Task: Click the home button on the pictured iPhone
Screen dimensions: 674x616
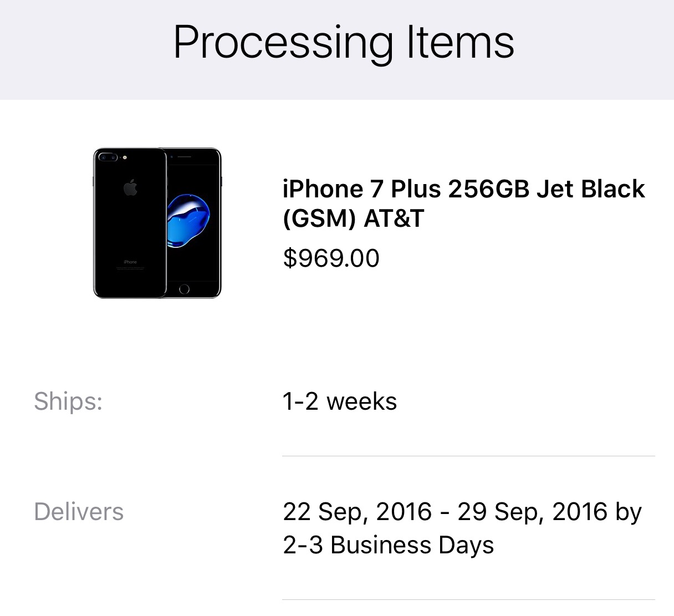Action: [x=185, y=289]
